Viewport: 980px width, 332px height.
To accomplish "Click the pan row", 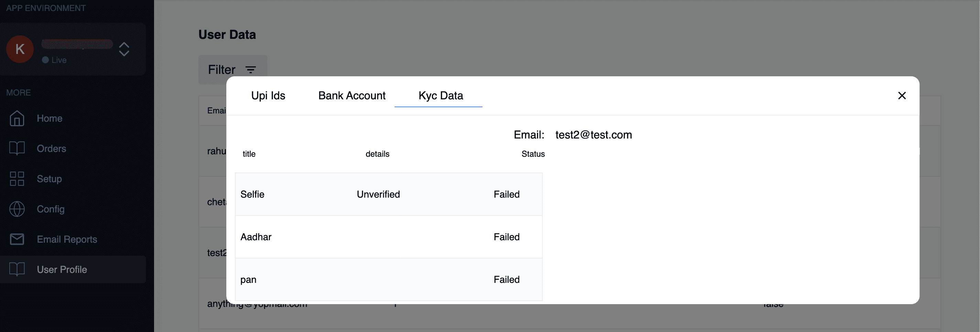I will coord(388,279).
